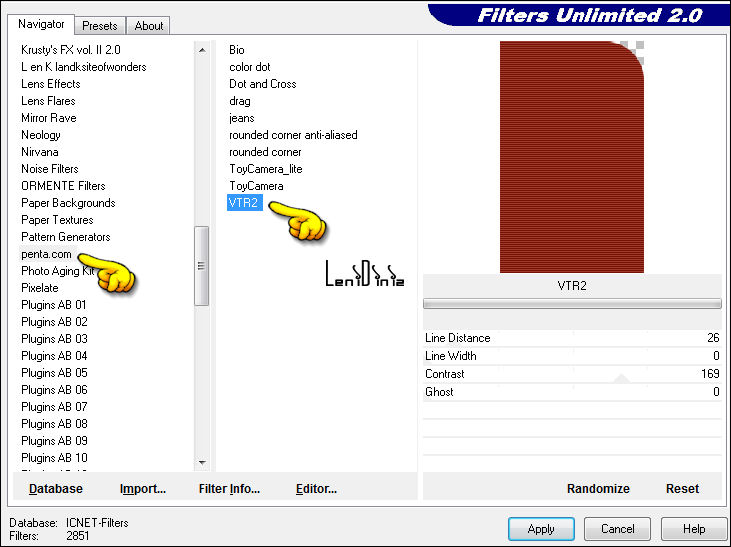
Task: Select the ToyCamera_lite filter
Action: (x=265, y=169)
